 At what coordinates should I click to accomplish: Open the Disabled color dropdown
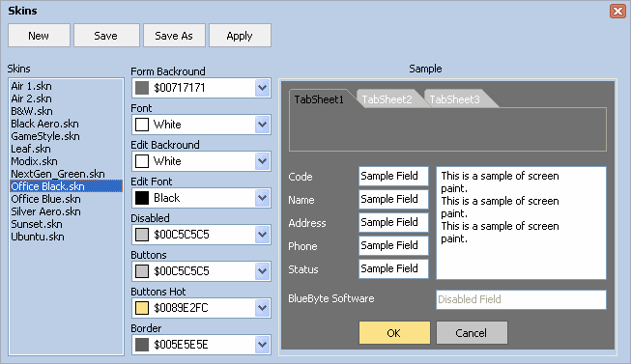click(263, 234)
